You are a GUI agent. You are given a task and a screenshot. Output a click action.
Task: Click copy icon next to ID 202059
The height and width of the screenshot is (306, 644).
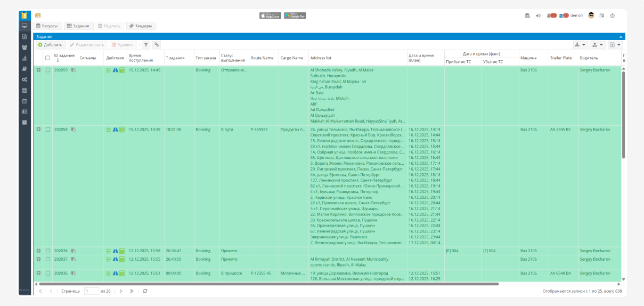pos(74,70)
